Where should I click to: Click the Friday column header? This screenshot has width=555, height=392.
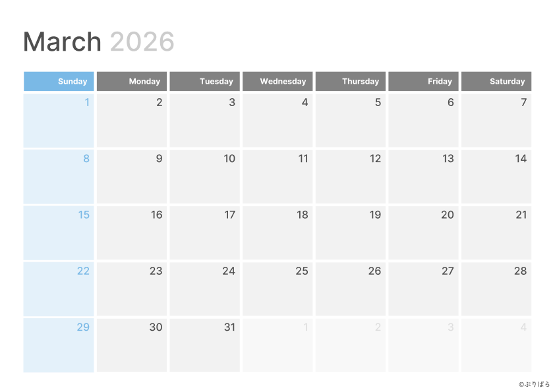coord(423,81)
